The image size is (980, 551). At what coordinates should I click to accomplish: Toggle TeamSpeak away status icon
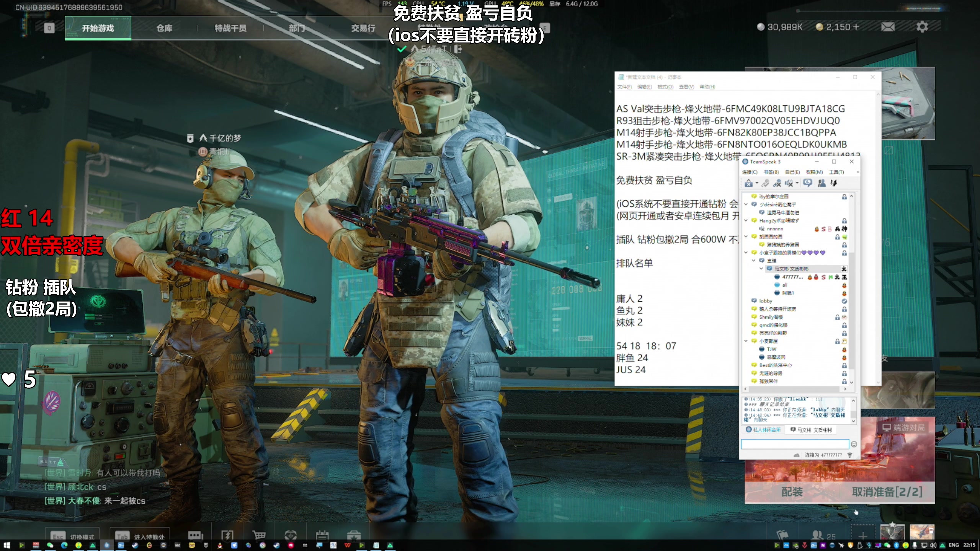(807, 183)
